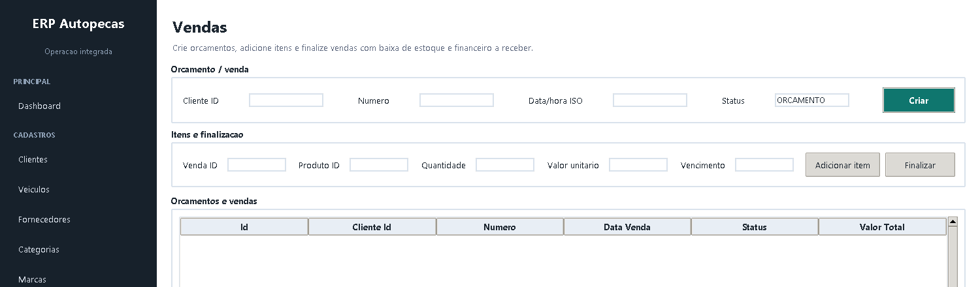
Task: Click the Orcamentos e vendas group label
Action: (214, 201)
